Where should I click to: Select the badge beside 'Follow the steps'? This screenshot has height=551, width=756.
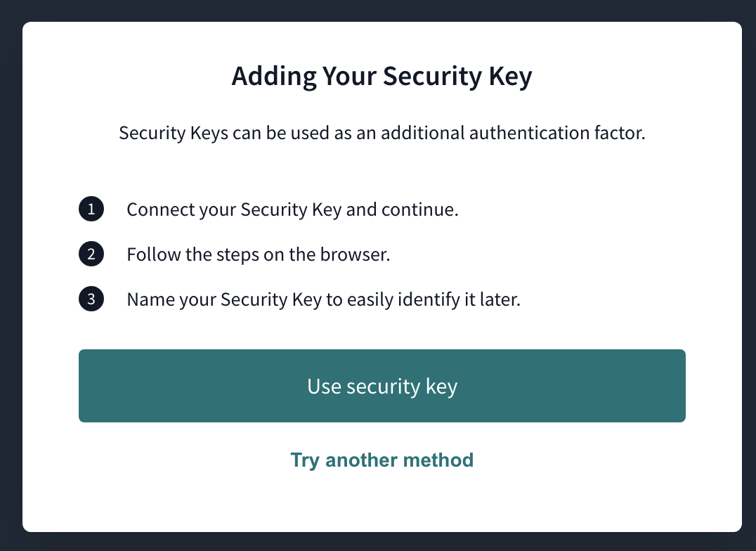[x=91, y=254]
